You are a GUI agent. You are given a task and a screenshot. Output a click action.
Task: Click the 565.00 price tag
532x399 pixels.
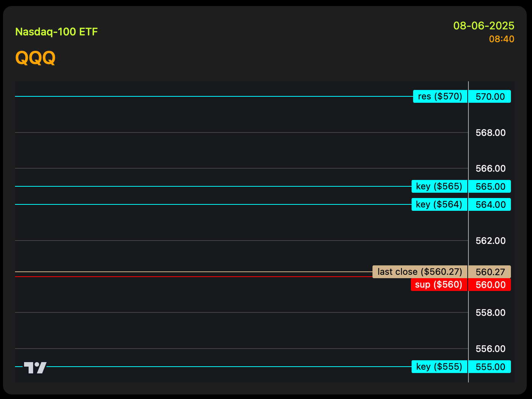pos(490,186)
